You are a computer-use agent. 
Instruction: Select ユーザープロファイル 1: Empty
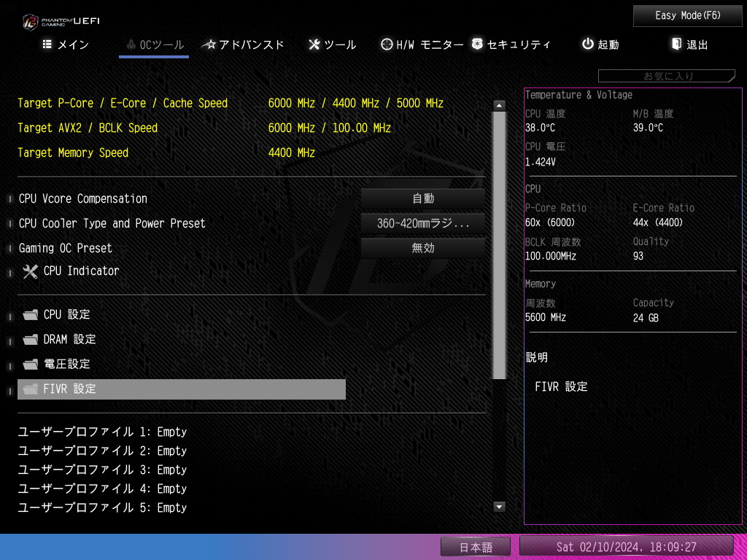pos(102,432)
